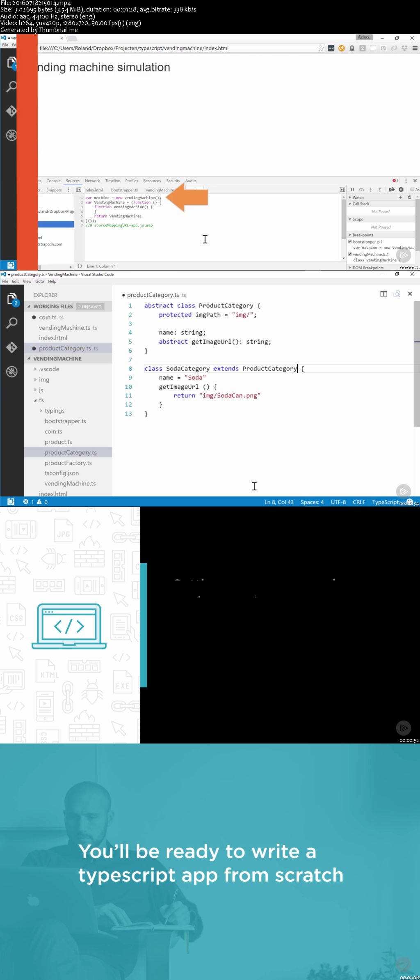This screenshot has height=980, width=420.
Task: Close the productCategory.ts editor
Action: 410,294
